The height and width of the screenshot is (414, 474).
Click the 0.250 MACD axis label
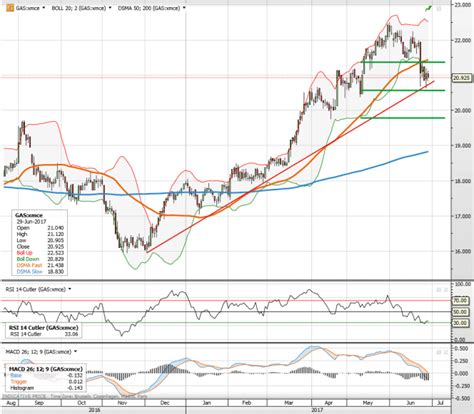(x=462, y=361)
